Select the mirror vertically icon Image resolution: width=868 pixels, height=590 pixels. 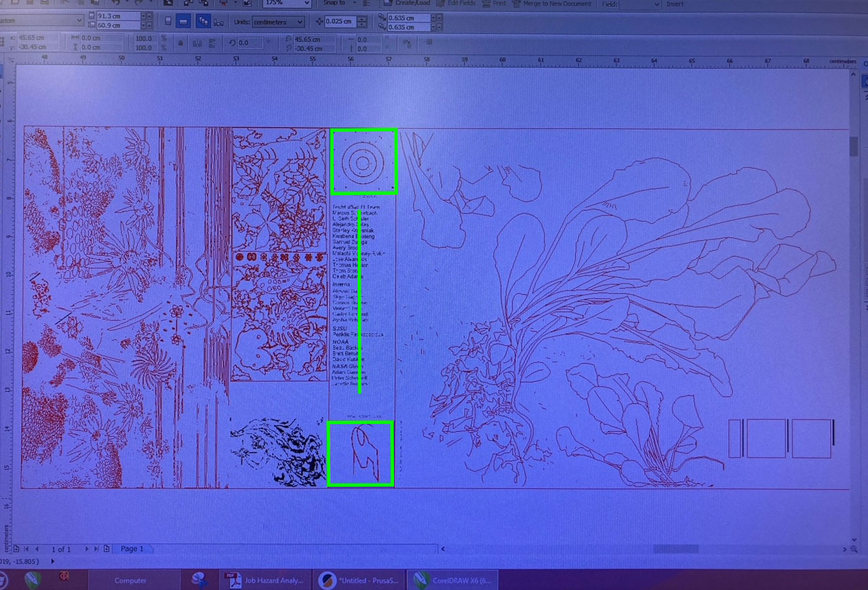click(212, 43)
